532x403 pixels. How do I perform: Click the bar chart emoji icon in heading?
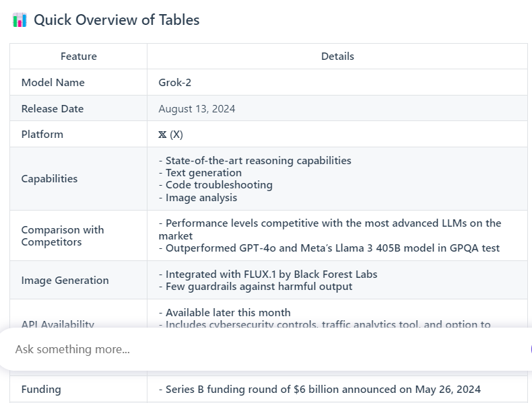click(20, 20)
